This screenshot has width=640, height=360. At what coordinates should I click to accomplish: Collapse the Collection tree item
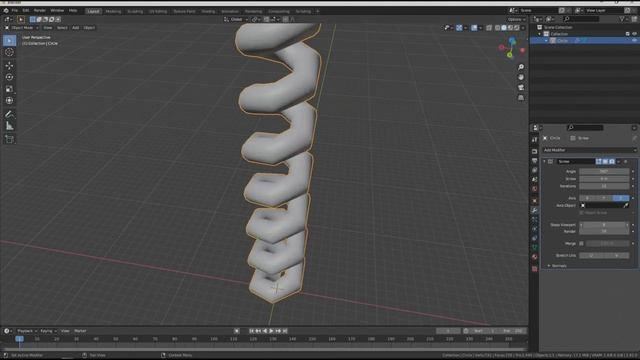pos(540,34)
